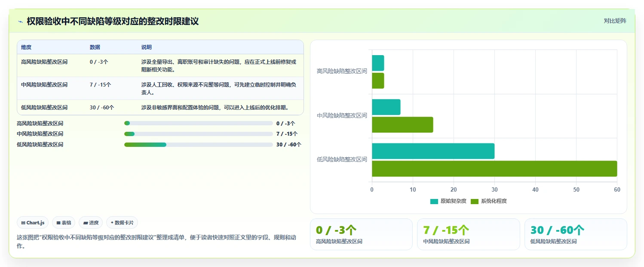The height and width of the screenshot is (267, 644).
Task: Select 中风险缺陷整改区间 table row label
Action: (x=44, y=85)
